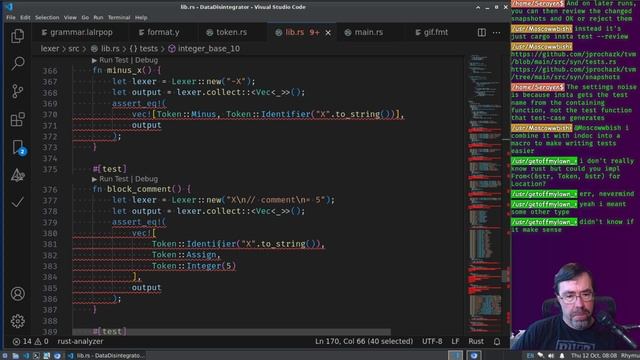The image size is (640, 360).
Task: Open the errors and warnings count in status bar
Action: pos(31,341)
